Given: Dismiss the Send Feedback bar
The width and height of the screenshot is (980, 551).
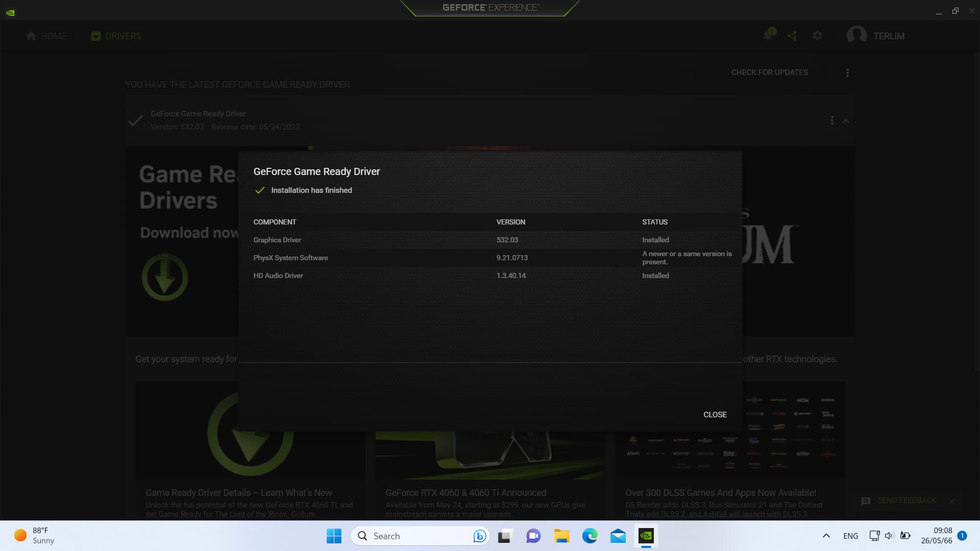Looking at the screenshot, I should [x=952, y=501].
